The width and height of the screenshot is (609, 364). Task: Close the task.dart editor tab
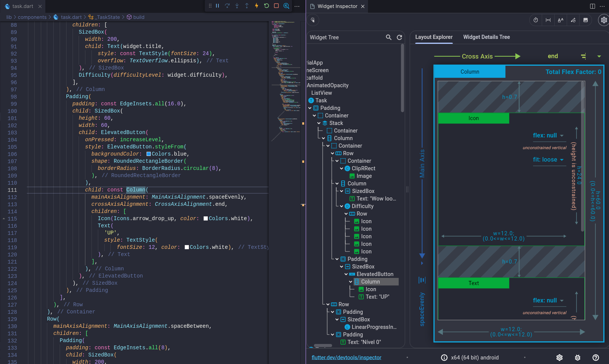pyautogui.click(x=40, y=6)
